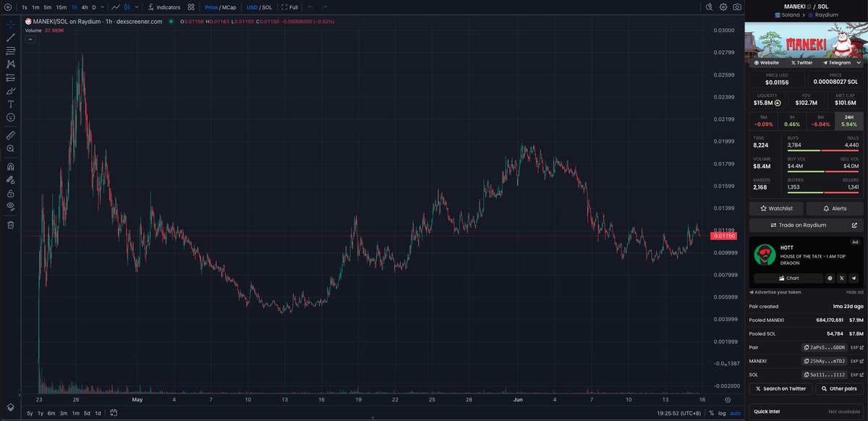The height and width of the screenshot is (421, 868).
Task: Set timeframe to 1s
Action: [25, 7]
